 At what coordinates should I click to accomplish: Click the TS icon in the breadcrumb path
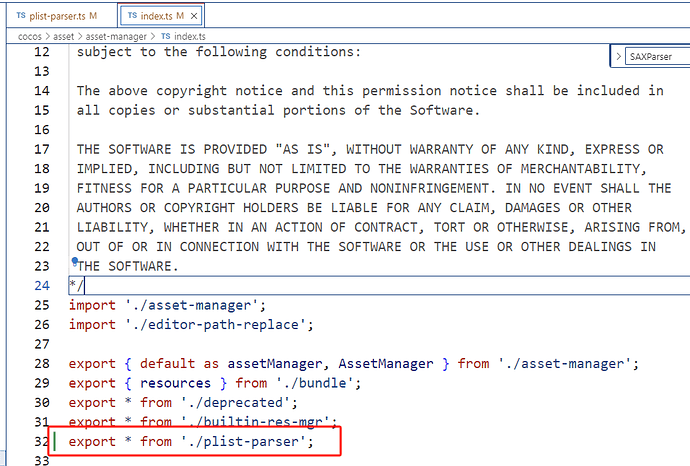click(x=166, y=36)
